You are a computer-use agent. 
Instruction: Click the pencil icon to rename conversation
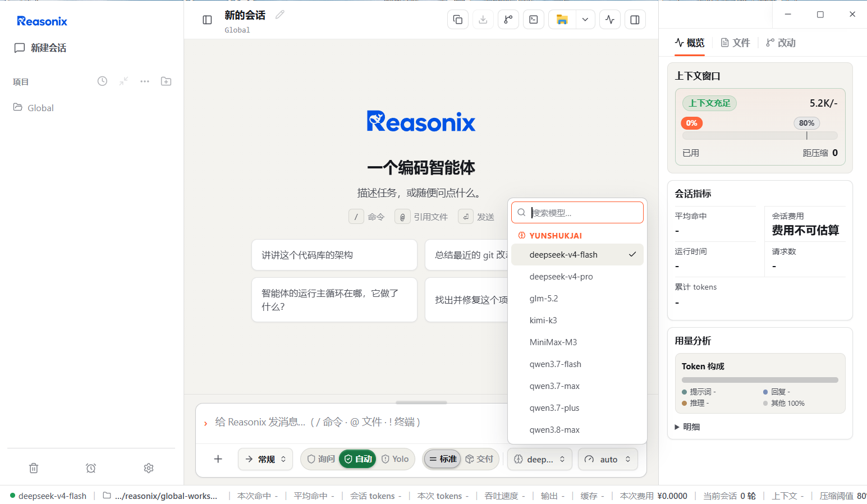(280, 15)
